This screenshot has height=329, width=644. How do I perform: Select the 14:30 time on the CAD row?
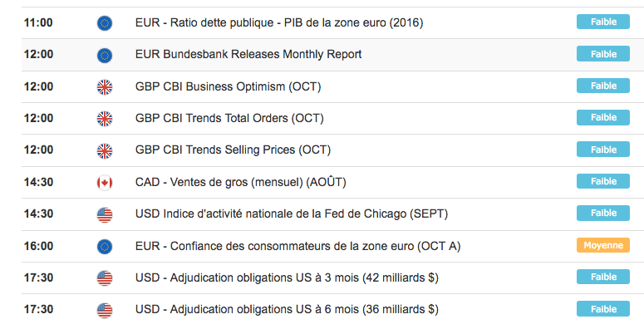[38, 182]
